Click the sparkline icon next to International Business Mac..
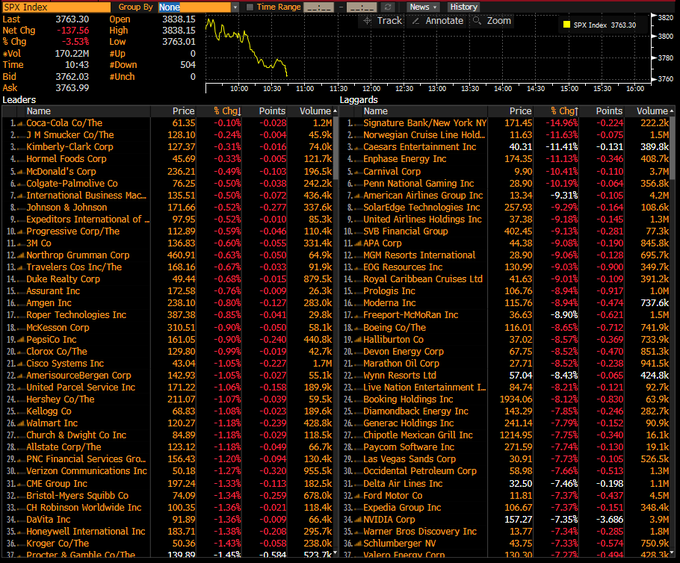The image size is (680, 563). tap(20, 196)
